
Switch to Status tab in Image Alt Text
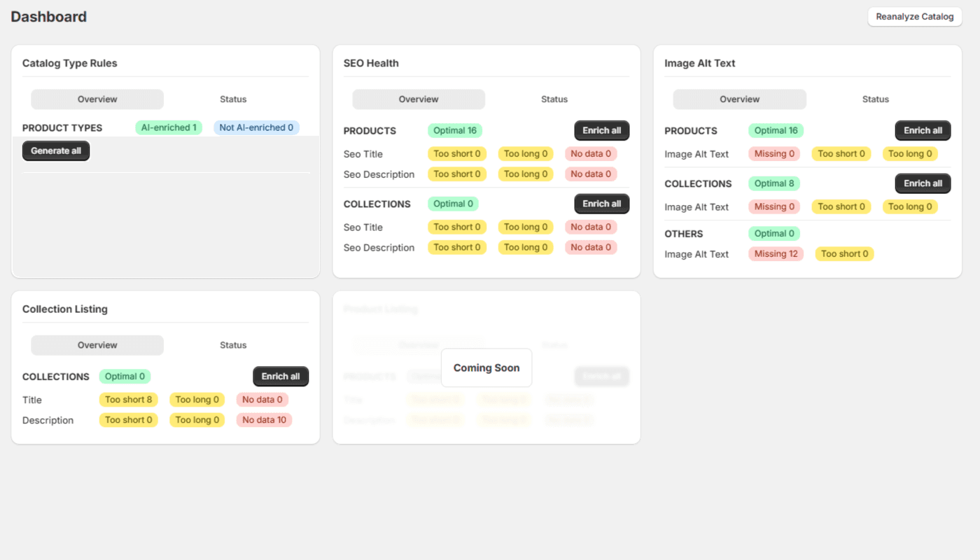[x=876, y=99]
